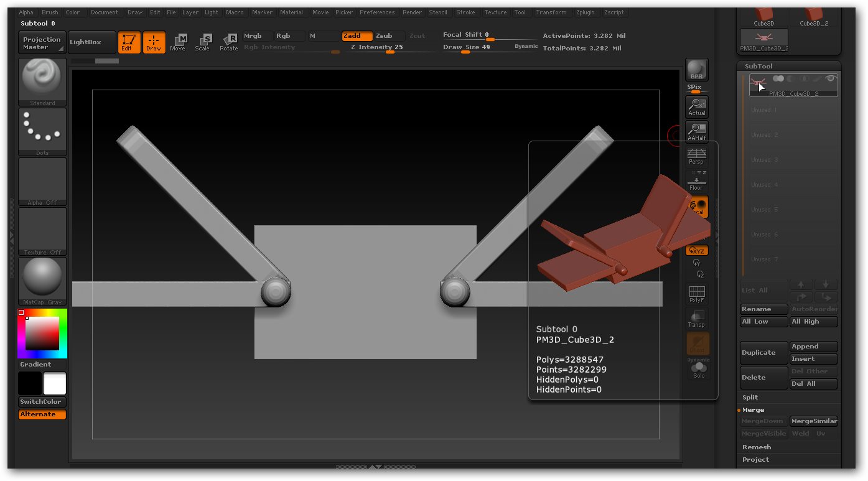Activate the Draw mode icon
This screenshot has width=868, height=481.
[x=154, y=42]
